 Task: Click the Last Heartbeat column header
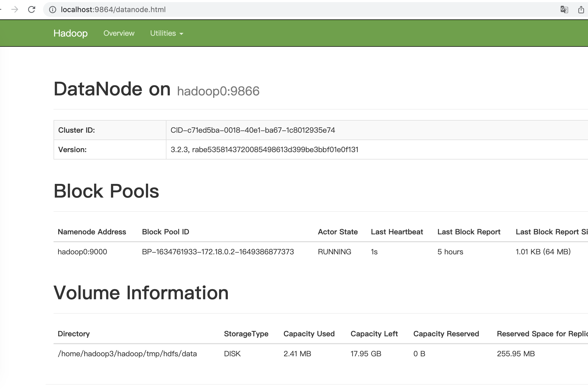tap(397, 232)
